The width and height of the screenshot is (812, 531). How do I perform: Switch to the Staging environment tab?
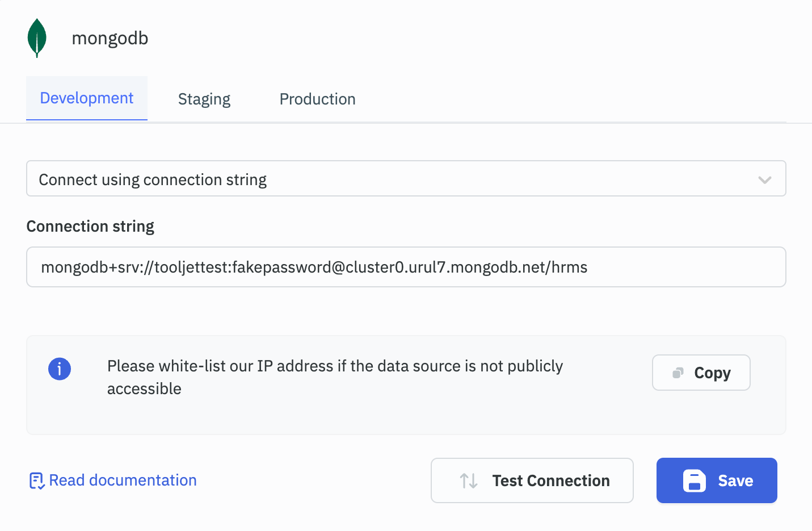pos(204,99)
